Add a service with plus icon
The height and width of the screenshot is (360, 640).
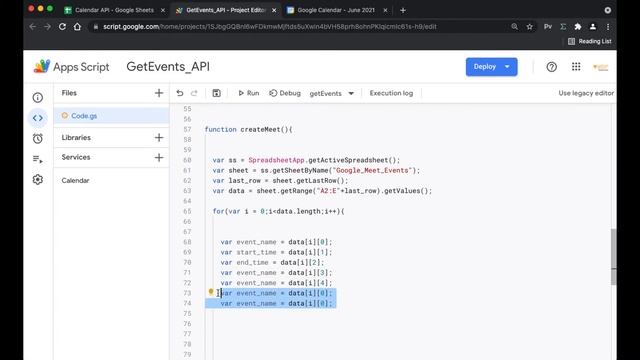[x=159, y=157]
